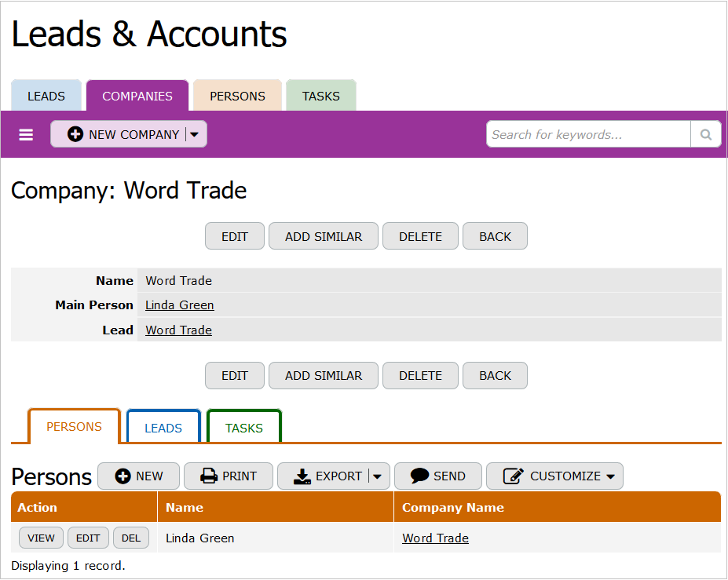Open the Export options dropdown arrow
The image size is (728, 580).
tap(378, 476)
